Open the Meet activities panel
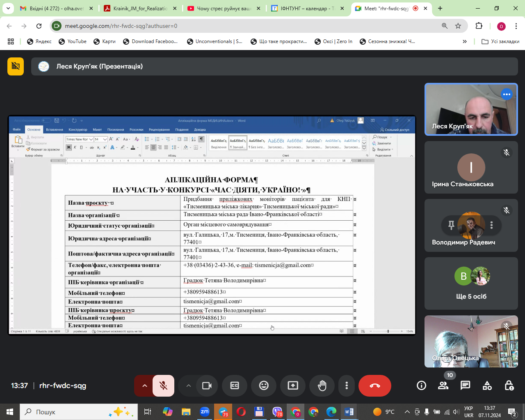The height and width of the screenshot is (420, 525). pyautogui.click(x=487, y=386)
